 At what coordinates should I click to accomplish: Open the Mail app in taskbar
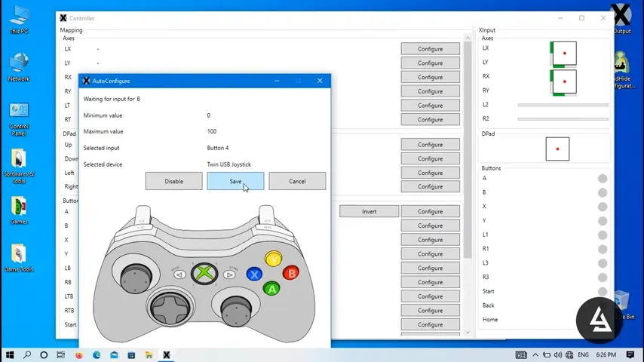(114, 354)
